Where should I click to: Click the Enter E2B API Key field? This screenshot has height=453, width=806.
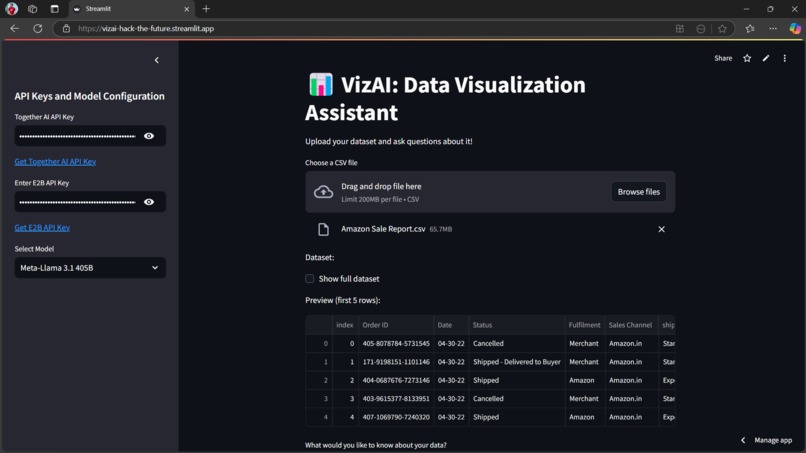coord(78,202)
